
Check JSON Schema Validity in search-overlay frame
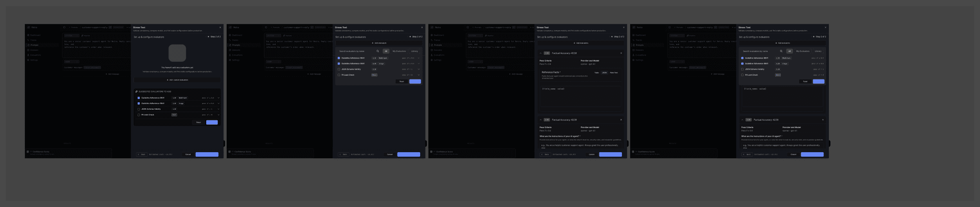click(x=742, y=69)
